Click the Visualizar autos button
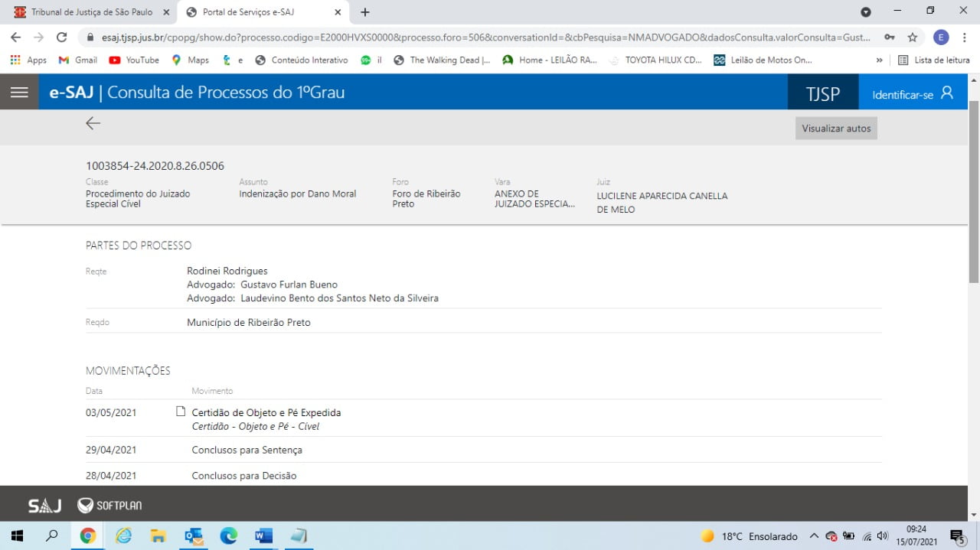This screenshot has width=980, height=550. pyautogui.click(x=836, y=129)
